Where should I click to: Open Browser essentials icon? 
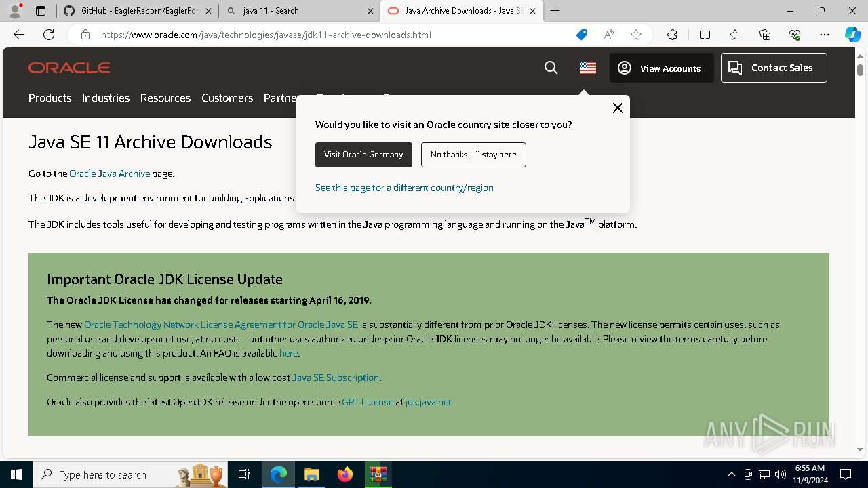pos(795,35)
